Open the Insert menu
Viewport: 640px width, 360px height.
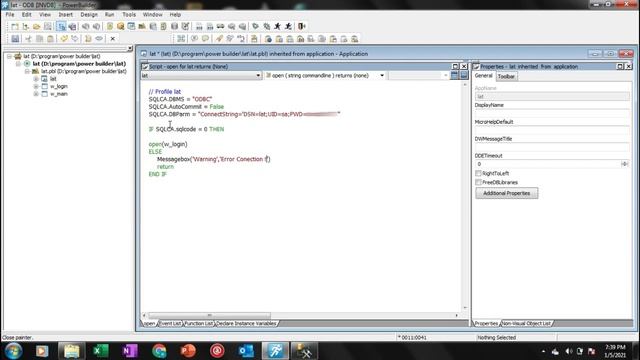tap(65, 14)
